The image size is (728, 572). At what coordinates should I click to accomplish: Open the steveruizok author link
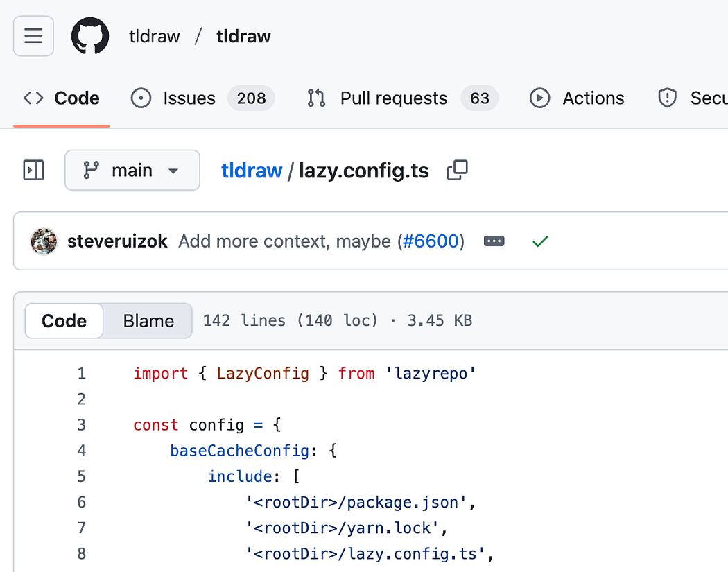(117, 241)
